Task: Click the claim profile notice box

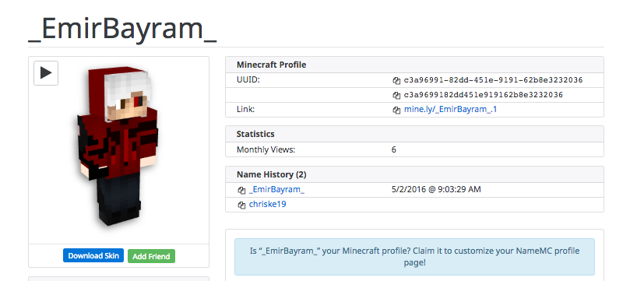Action: [414, 256]
